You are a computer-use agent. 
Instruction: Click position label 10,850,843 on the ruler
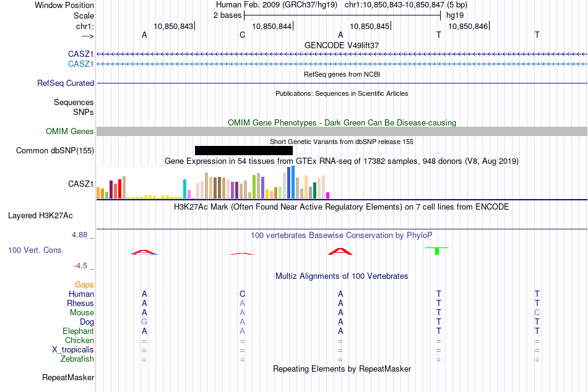pyautogui.click(x=173, y=26)
